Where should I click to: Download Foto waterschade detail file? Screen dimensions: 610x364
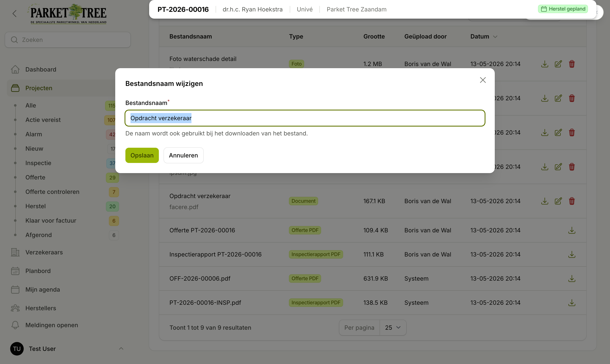[545, 64]
